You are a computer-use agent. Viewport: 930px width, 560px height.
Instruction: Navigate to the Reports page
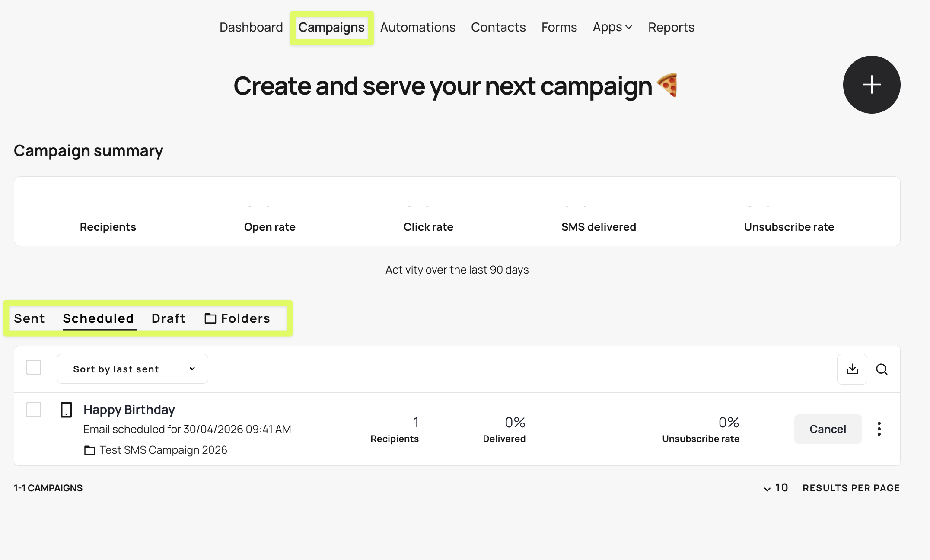pyautogui.click(x=671, y=27)
